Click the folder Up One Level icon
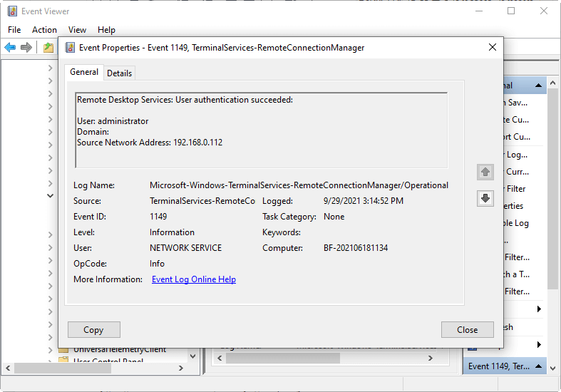561x392 pixels. 48,47
